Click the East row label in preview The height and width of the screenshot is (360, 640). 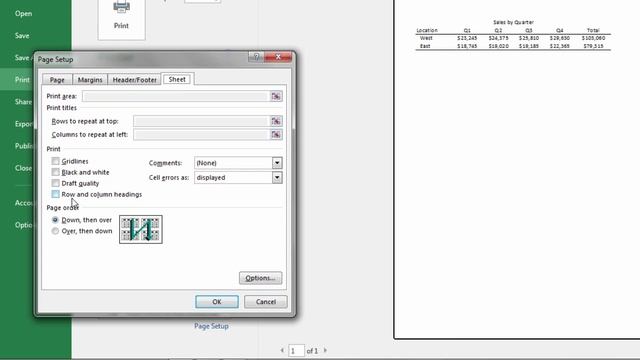[x=425, y=46]
